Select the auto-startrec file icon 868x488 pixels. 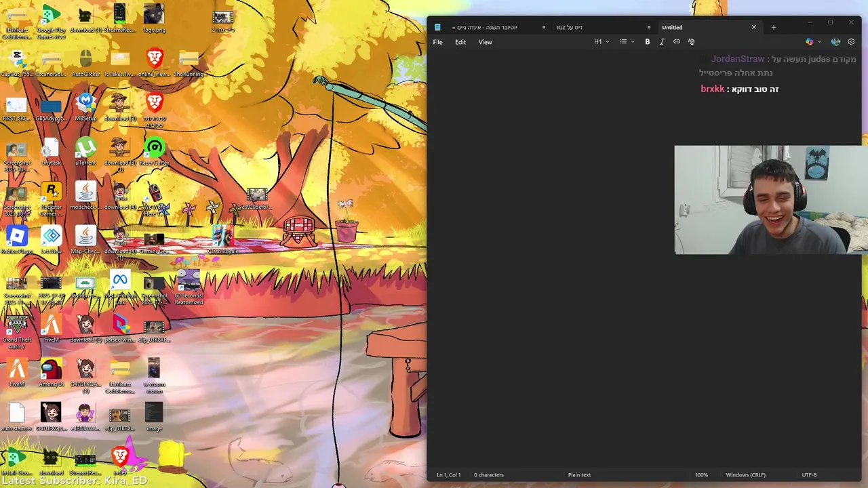(x=17, y=418)
